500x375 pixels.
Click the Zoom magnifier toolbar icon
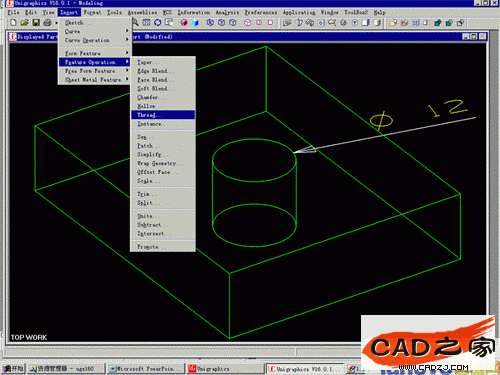click(136, 23)
